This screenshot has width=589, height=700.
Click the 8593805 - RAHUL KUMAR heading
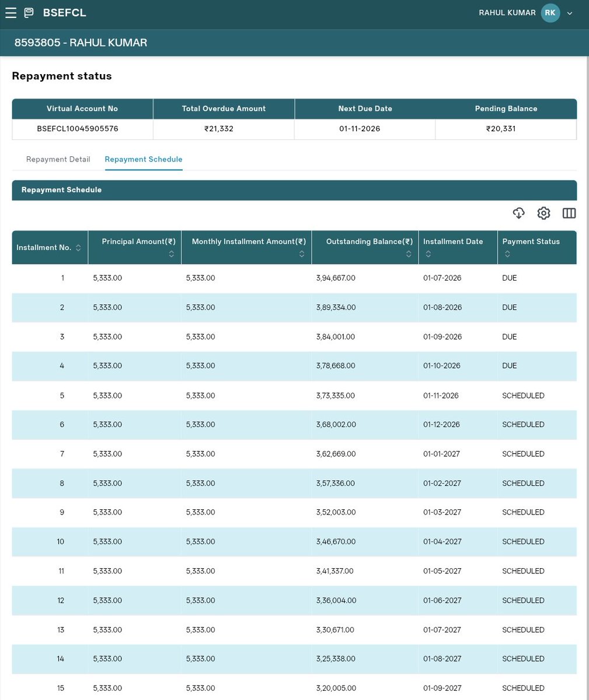[x=81, y=43]
